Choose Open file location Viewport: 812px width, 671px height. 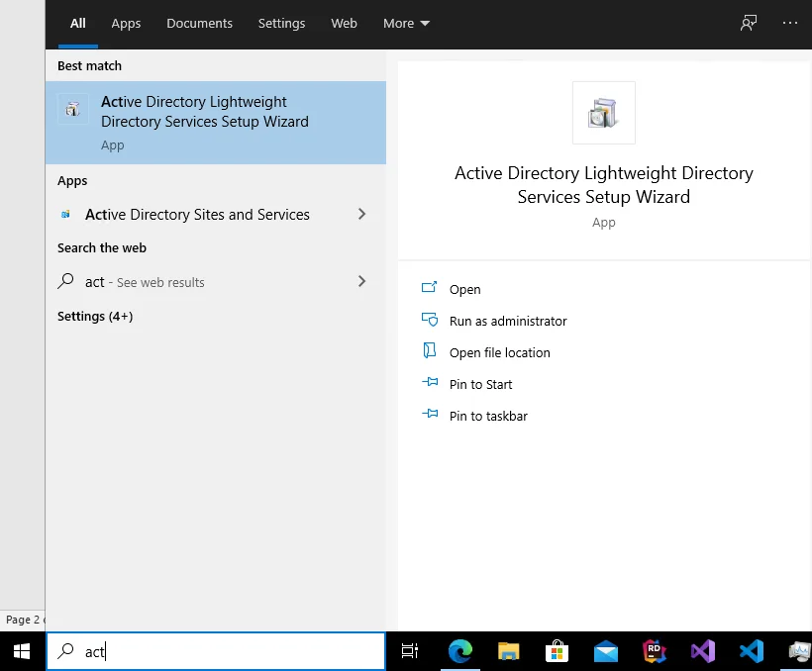point(499,352)
